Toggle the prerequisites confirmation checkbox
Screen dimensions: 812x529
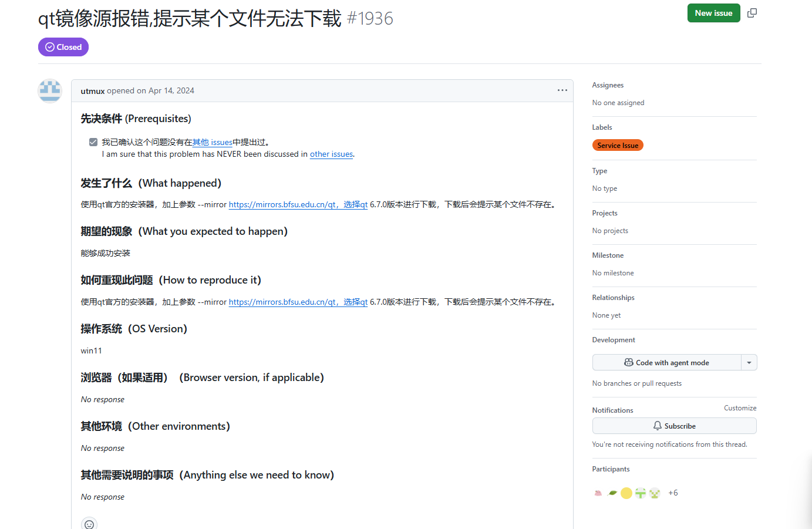tap(93, 141)
